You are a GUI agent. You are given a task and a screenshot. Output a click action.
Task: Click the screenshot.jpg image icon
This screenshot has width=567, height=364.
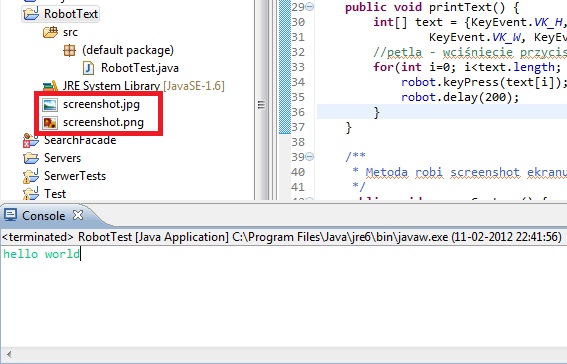[x=50, y=104]
